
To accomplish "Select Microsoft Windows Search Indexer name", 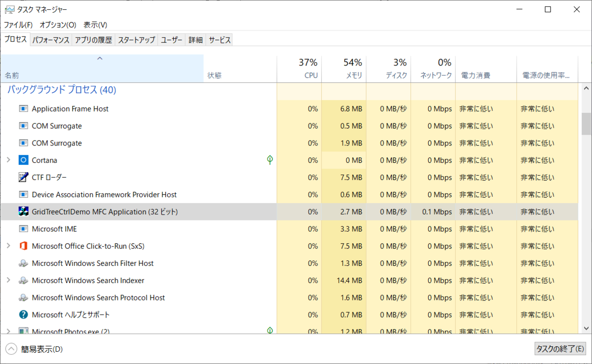I will 88,280.
